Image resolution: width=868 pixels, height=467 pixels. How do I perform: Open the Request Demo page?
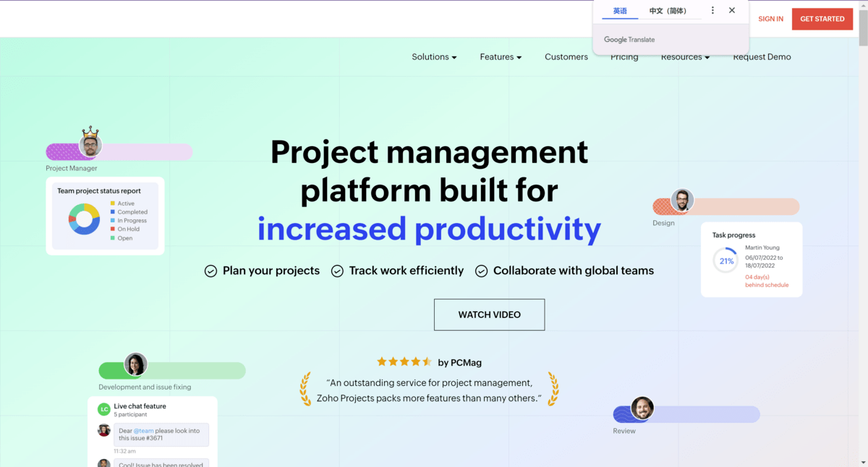(x=762, y=57)
